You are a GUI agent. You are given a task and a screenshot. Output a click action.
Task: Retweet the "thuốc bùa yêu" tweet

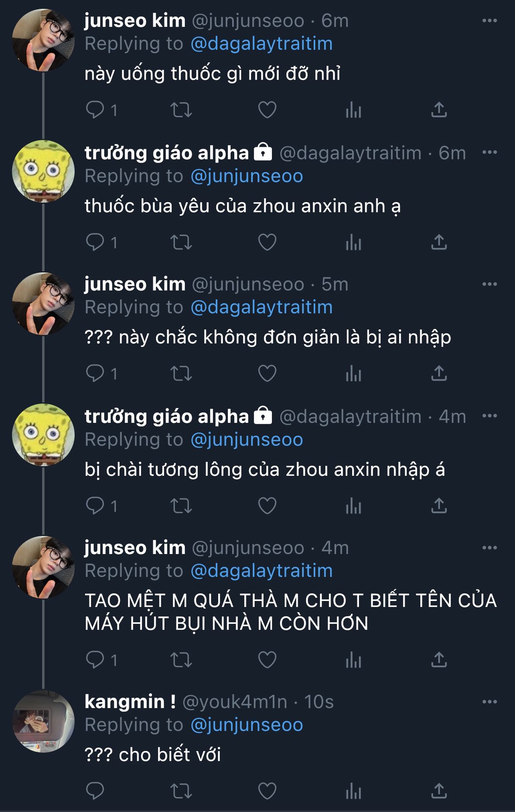(x=181, y=243)
